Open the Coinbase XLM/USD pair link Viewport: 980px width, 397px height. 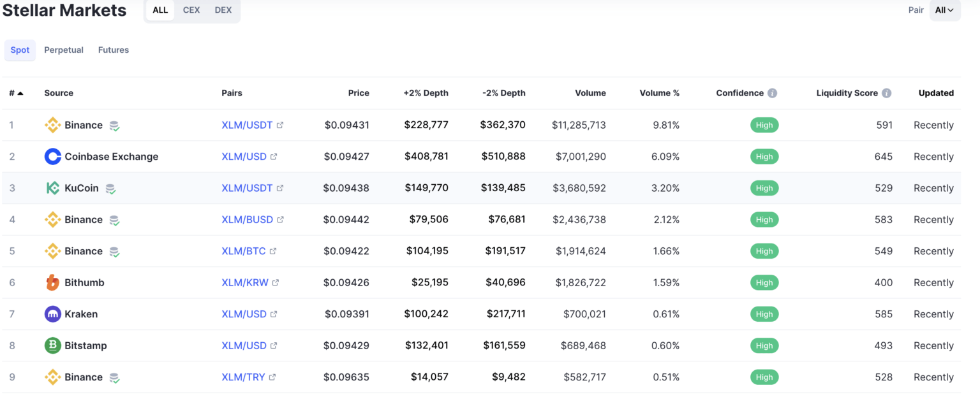pos(244,157)
